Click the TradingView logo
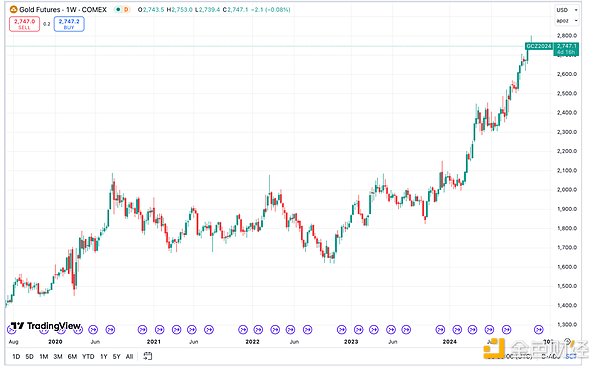This screenshot has width=600, height=370. coord(46,326)
